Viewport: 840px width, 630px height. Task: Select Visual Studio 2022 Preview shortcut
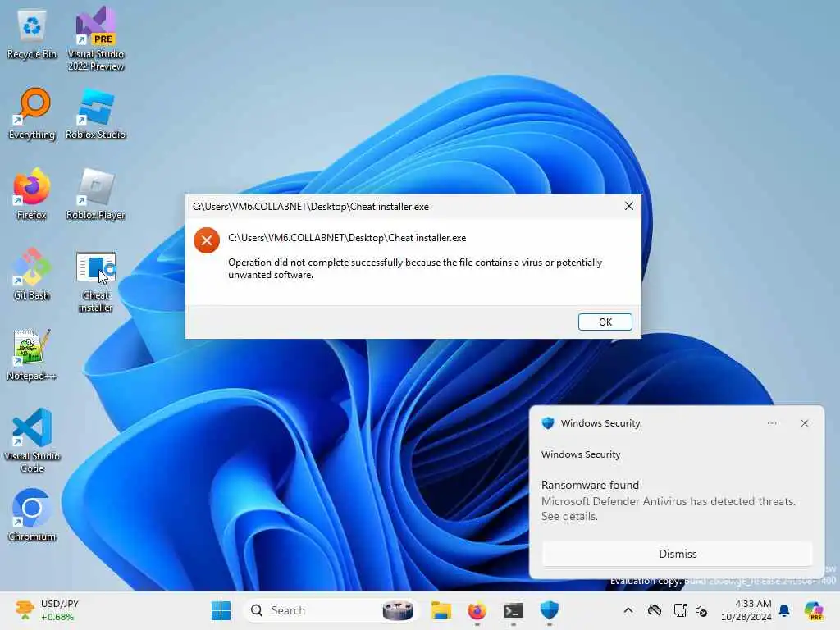96,39
